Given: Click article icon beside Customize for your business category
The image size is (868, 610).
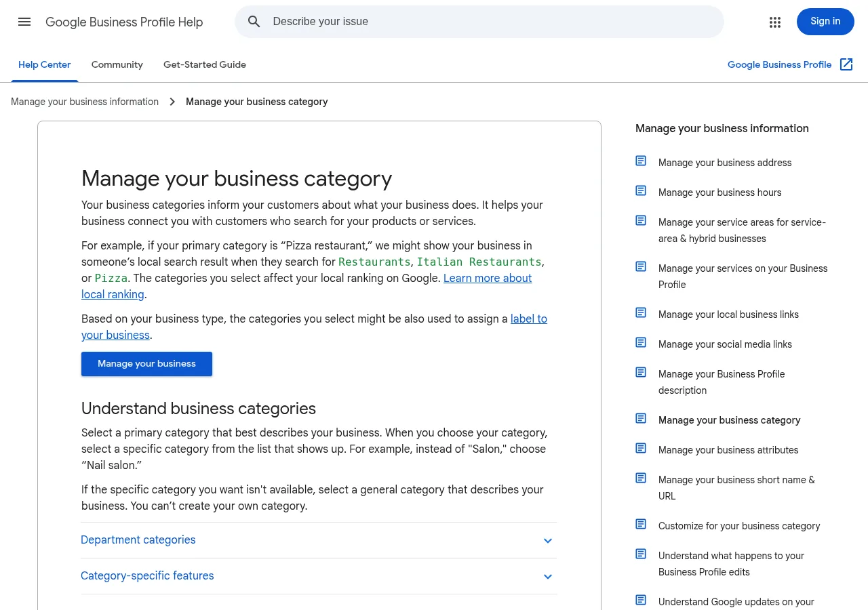Looking at the screenshot, I should (641, 524).
